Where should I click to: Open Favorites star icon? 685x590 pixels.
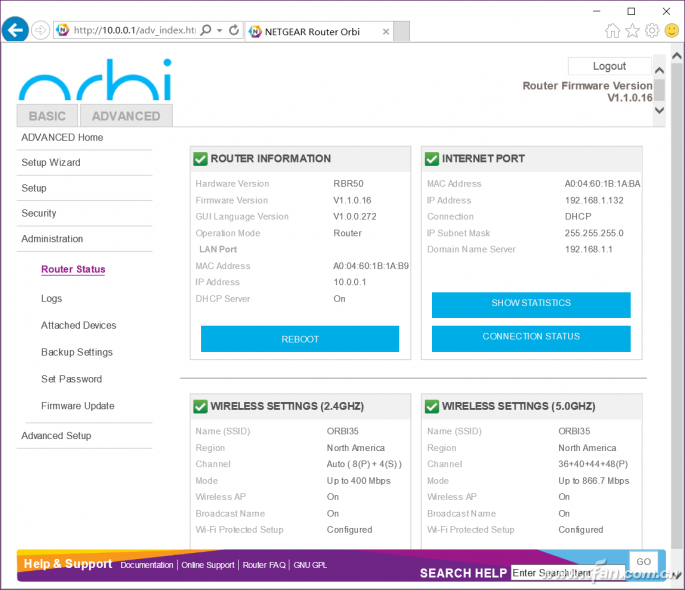632,31
